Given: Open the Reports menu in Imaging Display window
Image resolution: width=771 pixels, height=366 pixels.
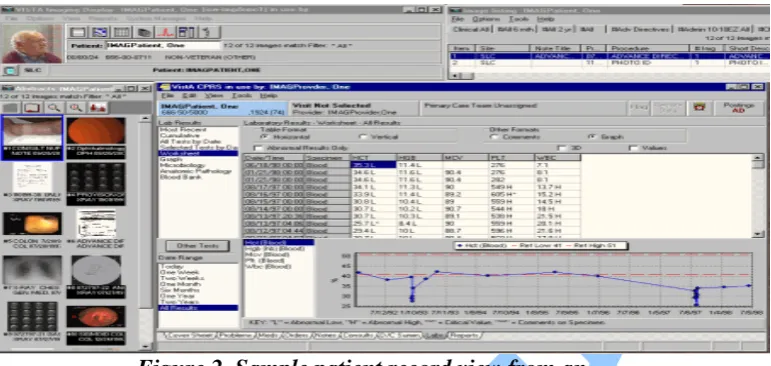Looking at the screenshot, I should (x=103, y=18).
